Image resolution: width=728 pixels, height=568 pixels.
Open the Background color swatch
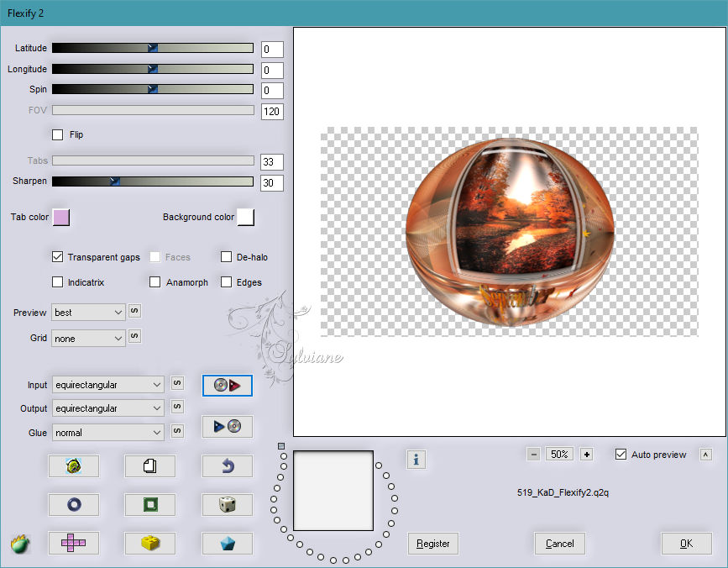246,217
